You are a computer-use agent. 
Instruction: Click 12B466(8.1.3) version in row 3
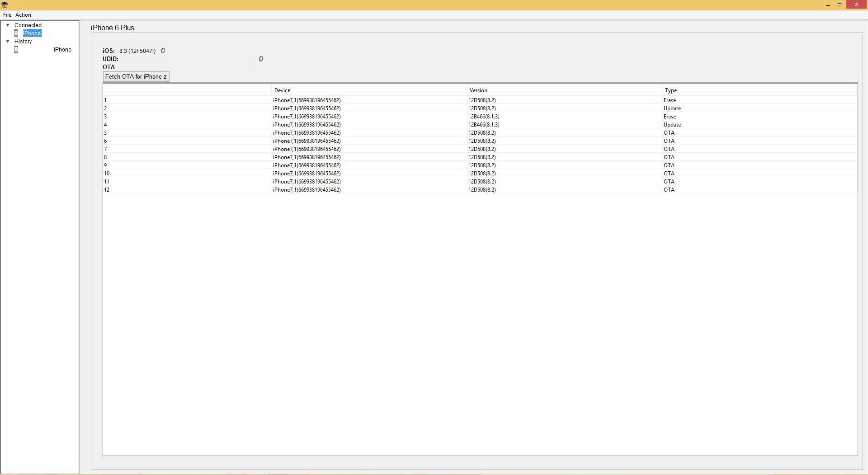484,116
